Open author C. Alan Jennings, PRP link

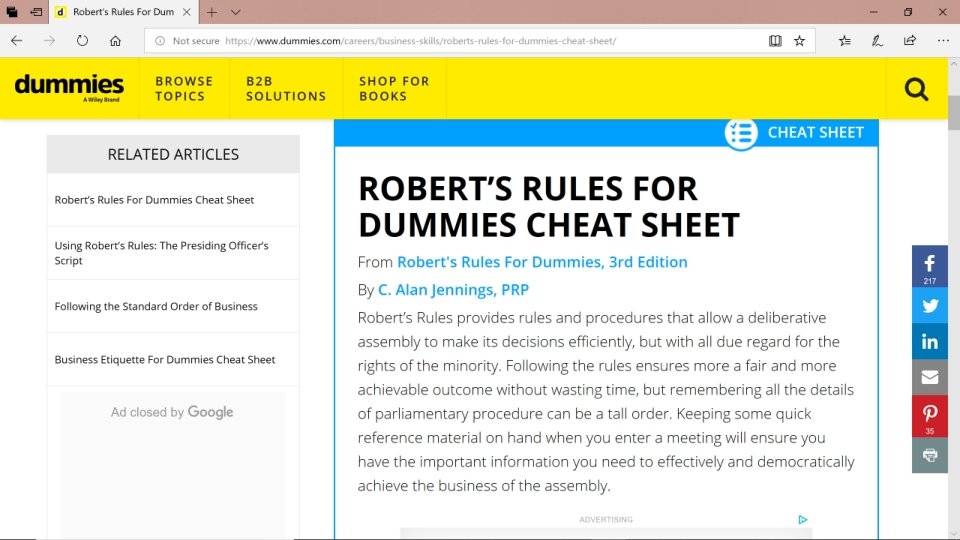(453, 290)
